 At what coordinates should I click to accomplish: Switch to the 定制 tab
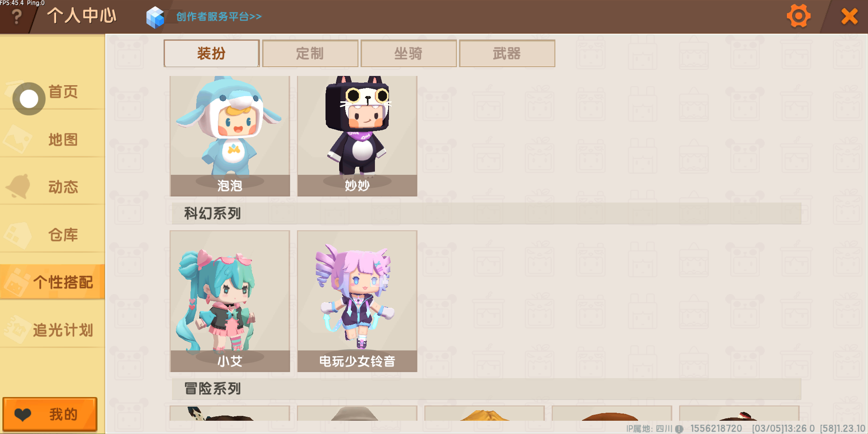click(310, 53)
